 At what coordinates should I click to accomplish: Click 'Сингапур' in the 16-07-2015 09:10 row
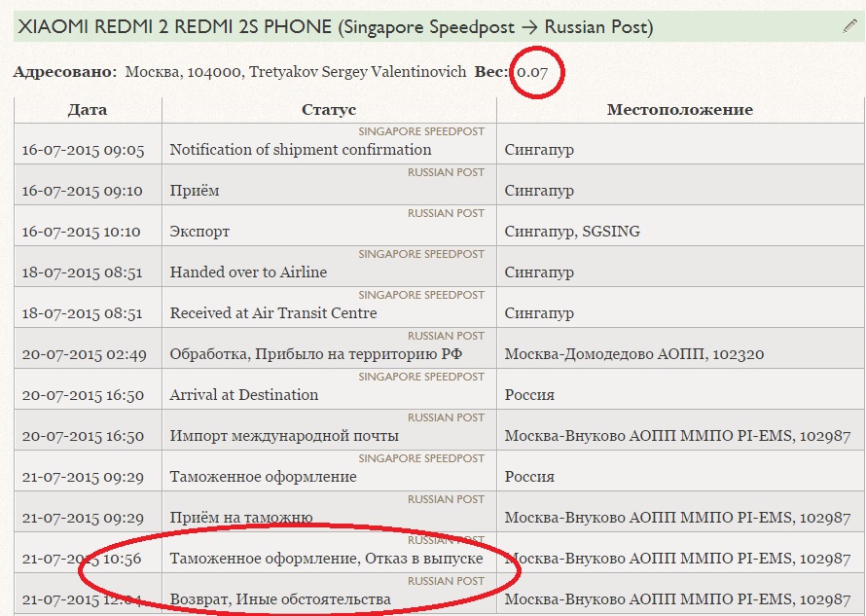tap(539, 191)
